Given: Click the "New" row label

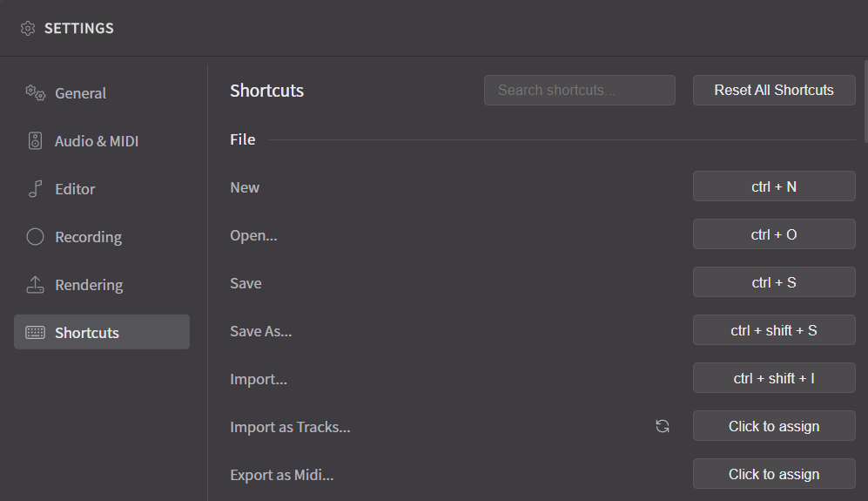Looking at the screenshot, I should tap(245, 187).
